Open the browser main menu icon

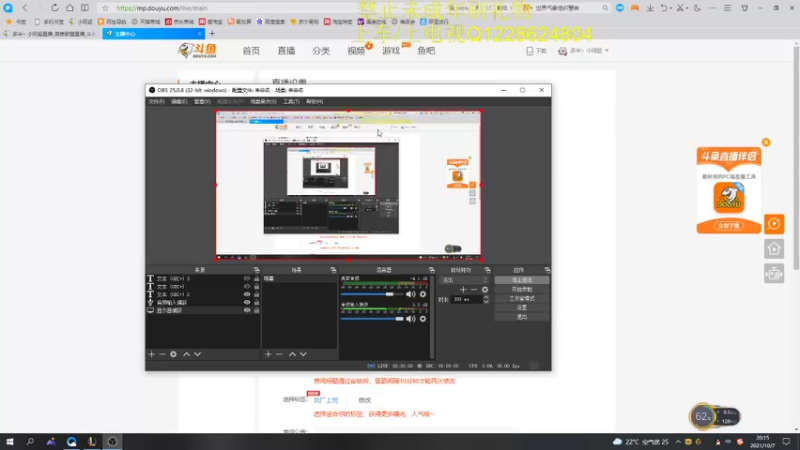728,8
